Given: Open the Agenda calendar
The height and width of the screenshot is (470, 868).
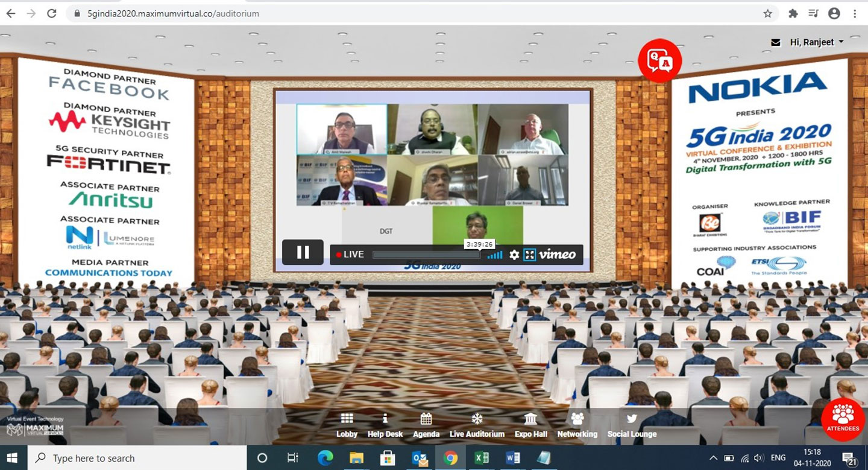Looking at the screenshot, I should coord(426,426).
